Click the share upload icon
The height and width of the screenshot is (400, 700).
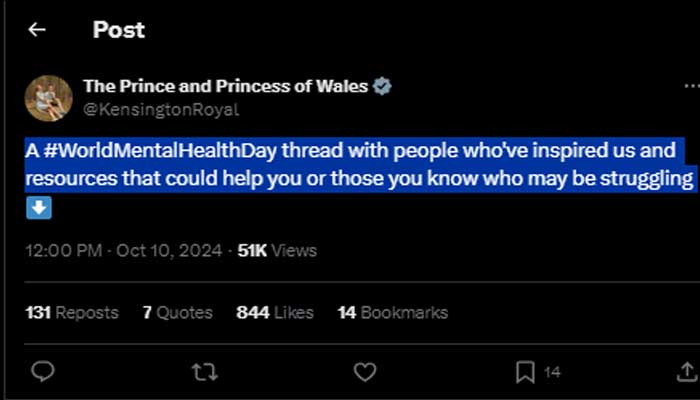[x=686, y=372]
